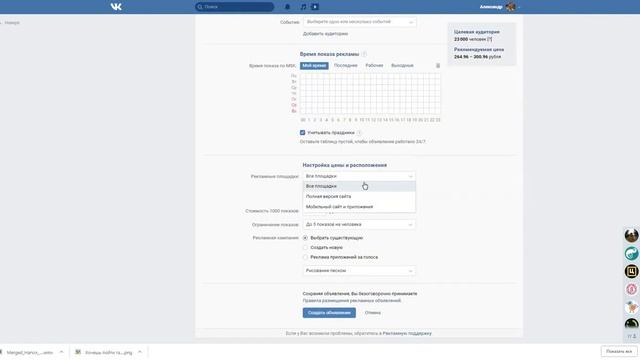The image size is (640, 360).
Task: Go to the VK home logo
Action: 116,7
